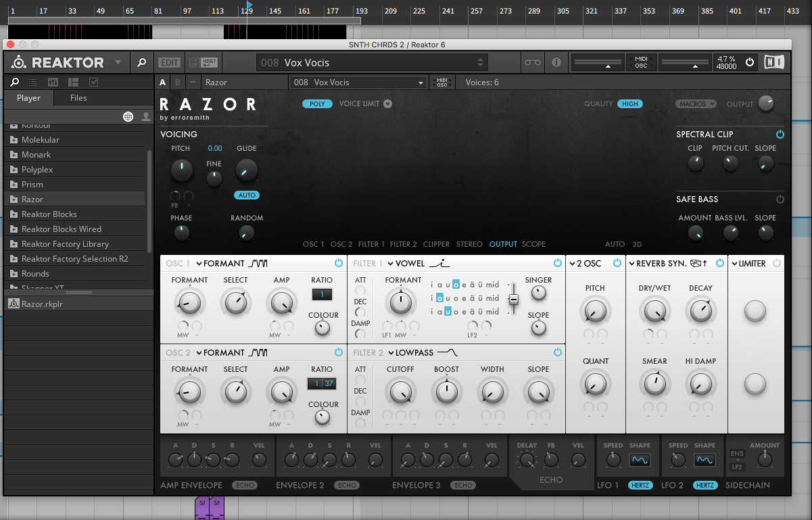Toggle Filter 1 Vowel power switch
This screenshot has width=812, height=520.
click(558, 263)
